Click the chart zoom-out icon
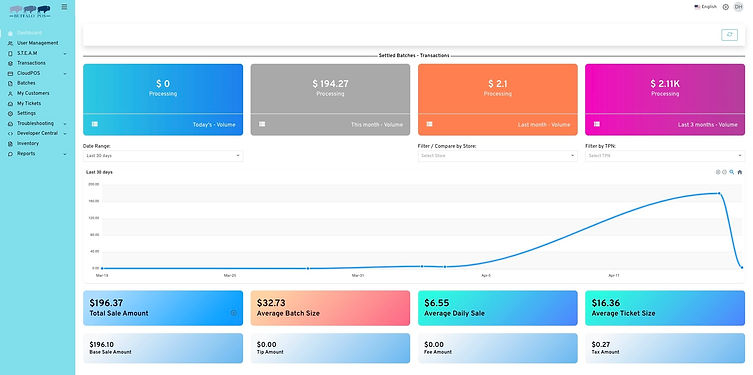The width and height of the screenshot is (753, 375). [725, 172]
